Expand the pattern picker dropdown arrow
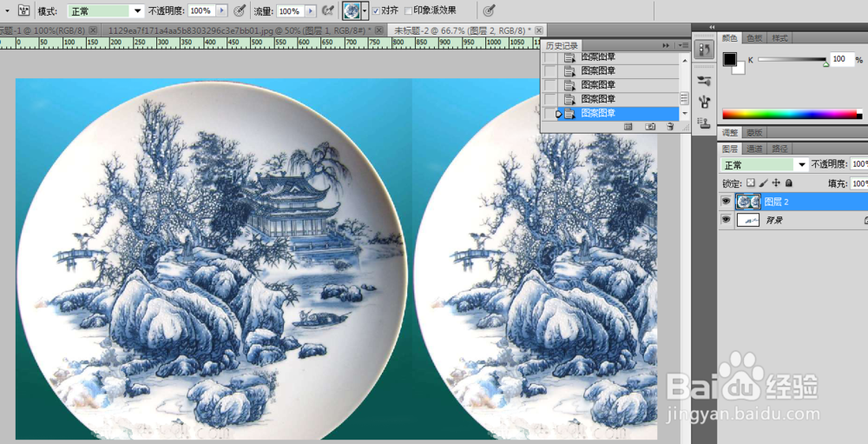The width and height of the screenshot is (868, 444). [x=365, y=10]
